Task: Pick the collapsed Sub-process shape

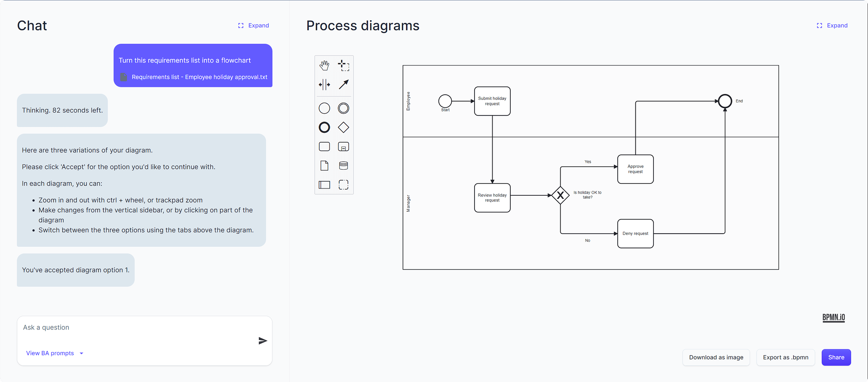Action: (343, 147)
